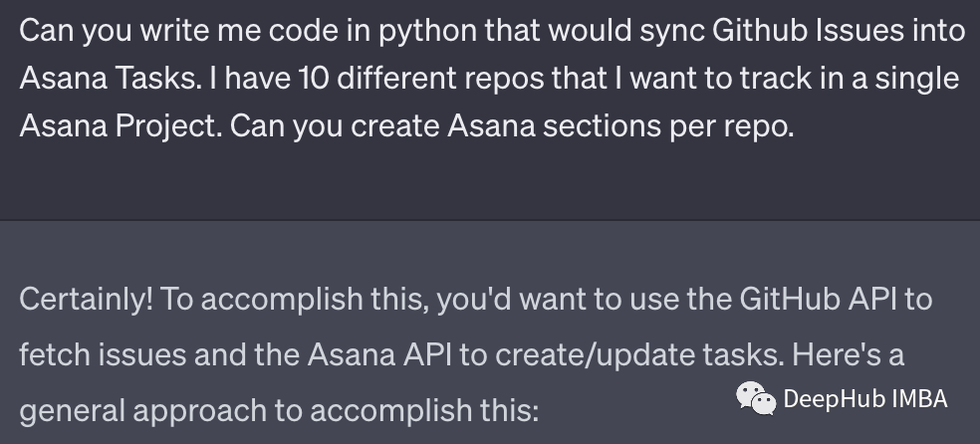This screenshot has width=980, height=444.
Task: Click the divider between prompt and reply
Action: click(x=490, y=220)
